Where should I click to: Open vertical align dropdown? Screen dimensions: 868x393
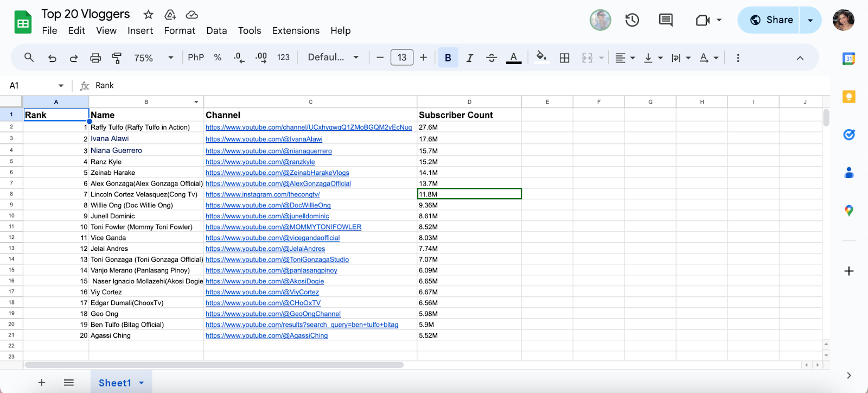click(x=653, y=58)
